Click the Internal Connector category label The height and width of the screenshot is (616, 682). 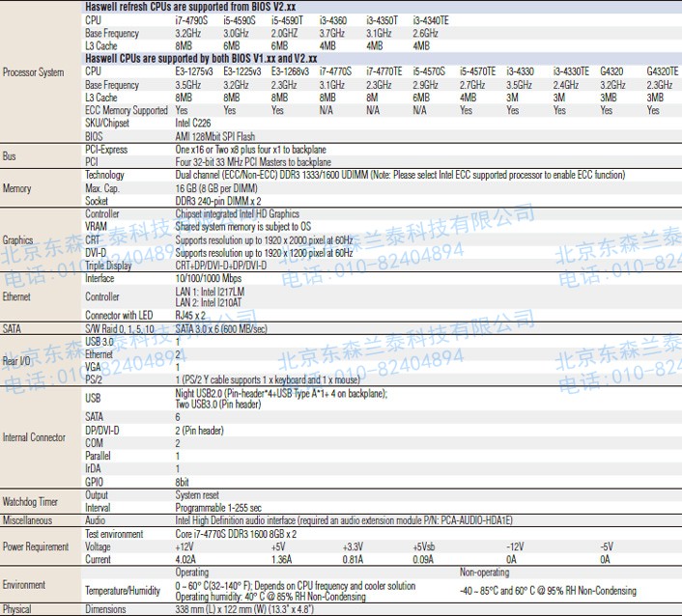coord(34,437)
